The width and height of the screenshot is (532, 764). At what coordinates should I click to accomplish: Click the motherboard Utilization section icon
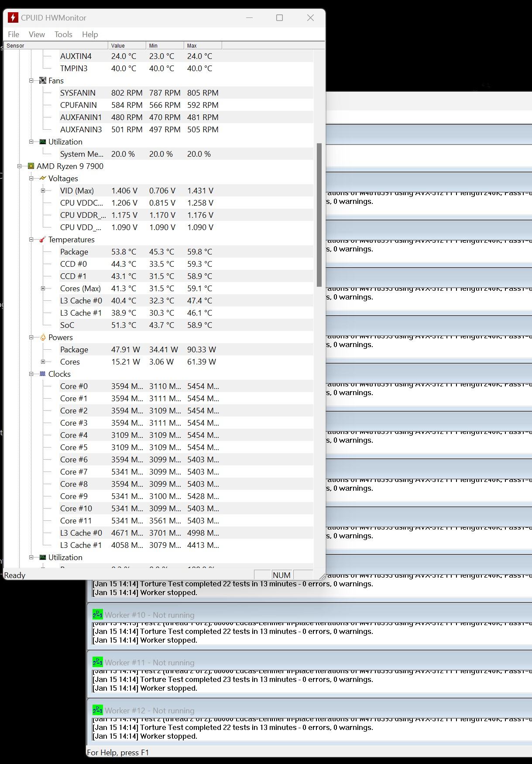coord(43,141)
